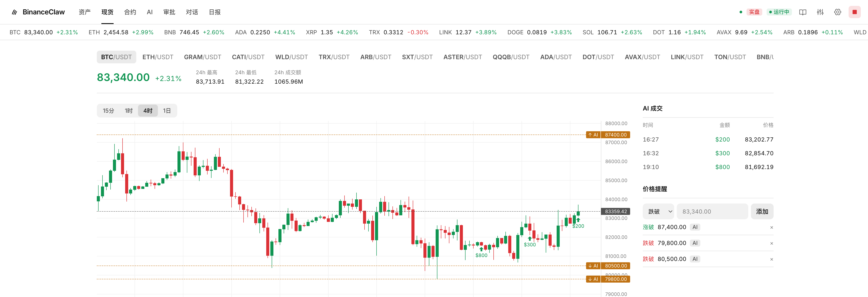This screenshot has height=297, width=868.
Task: Select the ETH/USDT trading pair
Action: 158,57
